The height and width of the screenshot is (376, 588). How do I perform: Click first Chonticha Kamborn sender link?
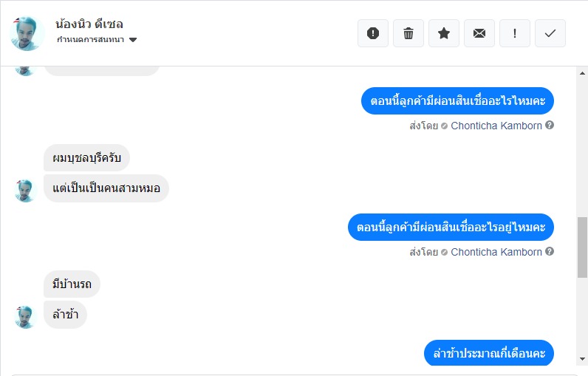496,126
